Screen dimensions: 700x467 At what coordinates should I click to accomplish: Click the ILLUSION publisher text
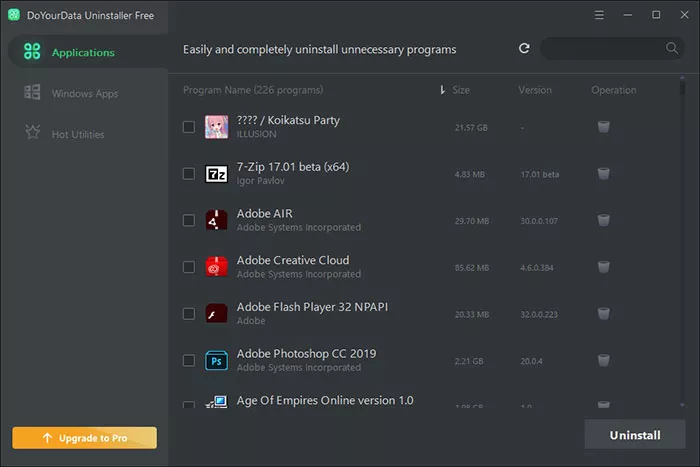[256, 134]
